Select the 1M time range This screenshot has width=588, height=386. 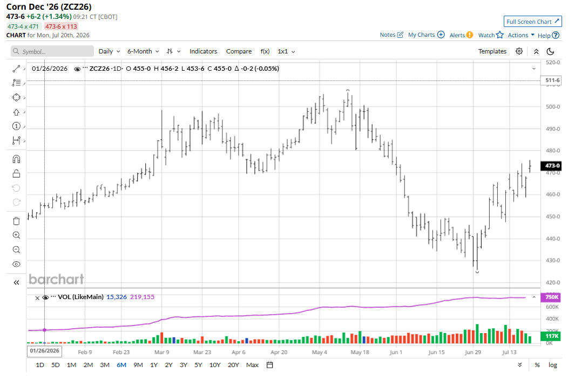(71, 365)
